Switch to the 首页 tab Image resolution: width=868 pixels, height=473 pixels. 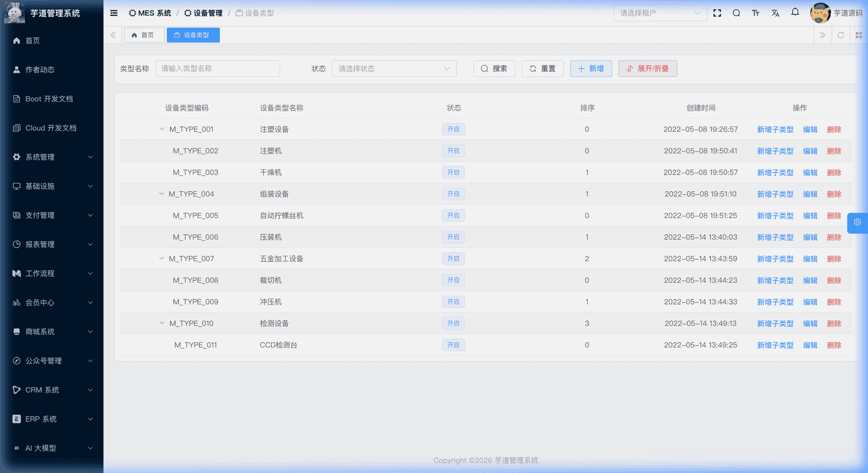click(x=144, y=35)
